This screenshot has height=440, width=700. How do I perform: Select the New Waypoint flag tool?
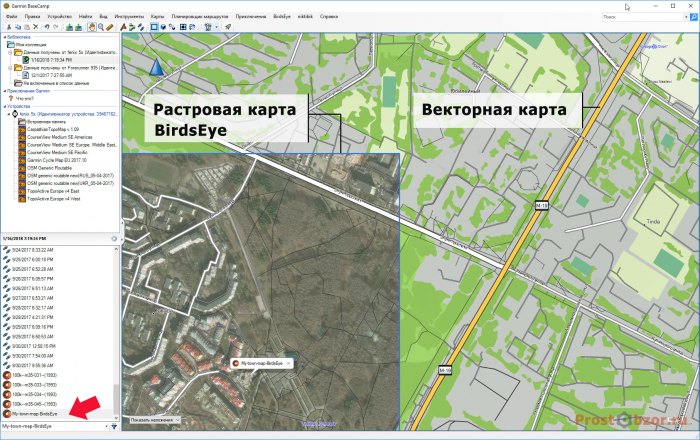point(123,27)
